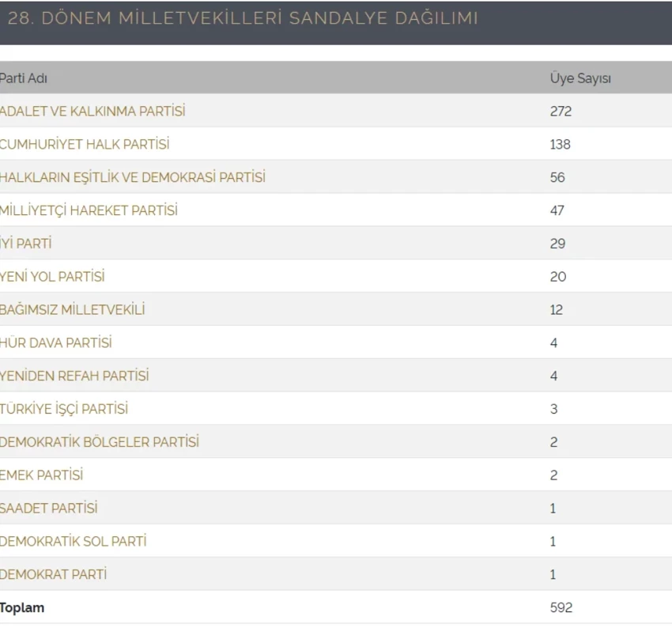Open HALKLARIN EŞİTLİK VE DEMOKRASİ PARTİSİ
Image resolution: width=672 pixels, height=628 pixels.
pyautogui.click(x=133, y=178)
